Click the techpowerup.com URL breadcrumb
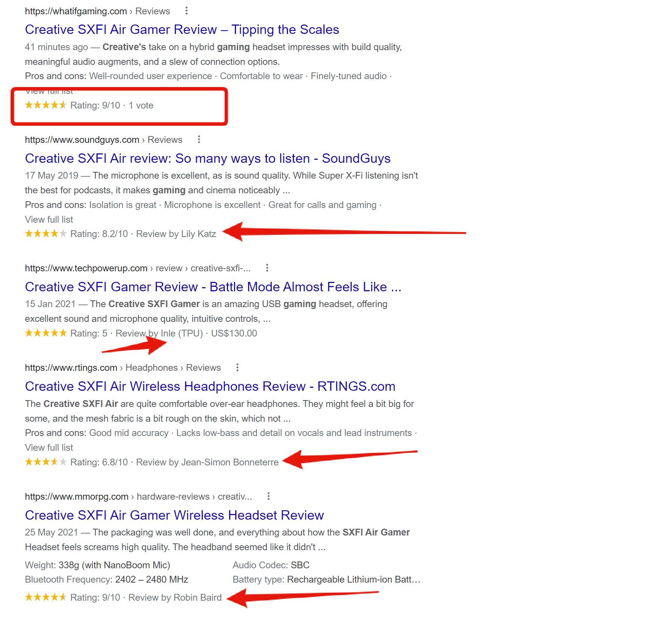 point(138,268)
